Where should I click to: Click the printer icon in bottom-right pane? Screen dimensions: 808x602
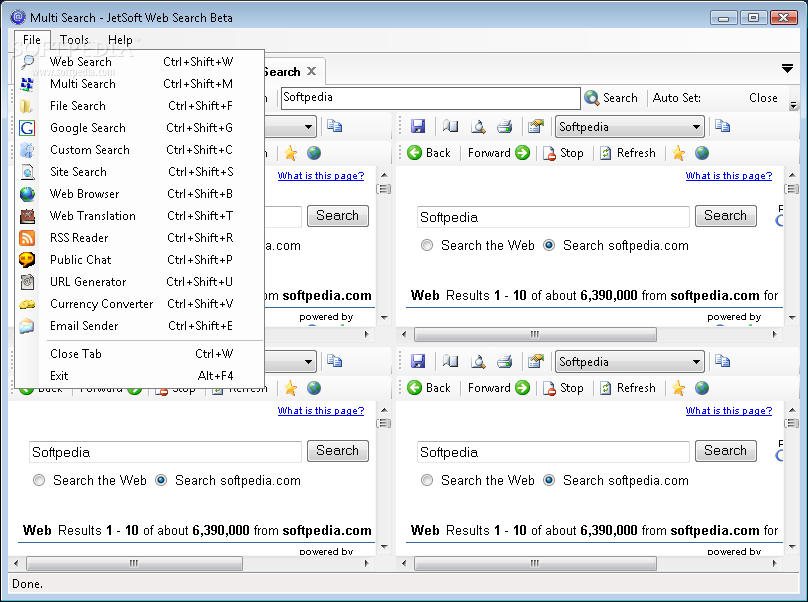coord(504,361)
